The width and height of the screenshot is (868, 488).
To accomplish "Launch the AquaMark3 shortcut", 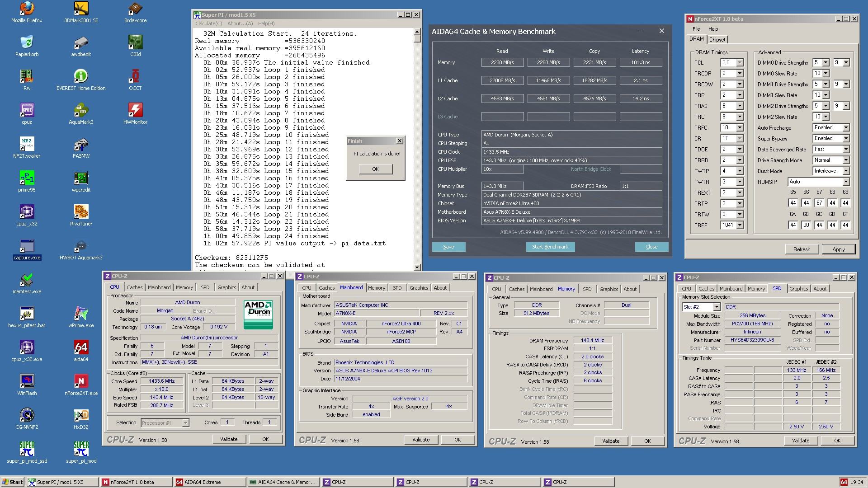I will tap(81, 114).
